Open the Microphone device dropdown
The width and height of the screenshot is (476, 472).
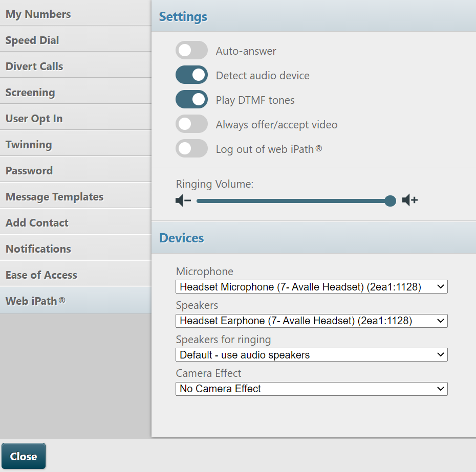click(312, 287)
